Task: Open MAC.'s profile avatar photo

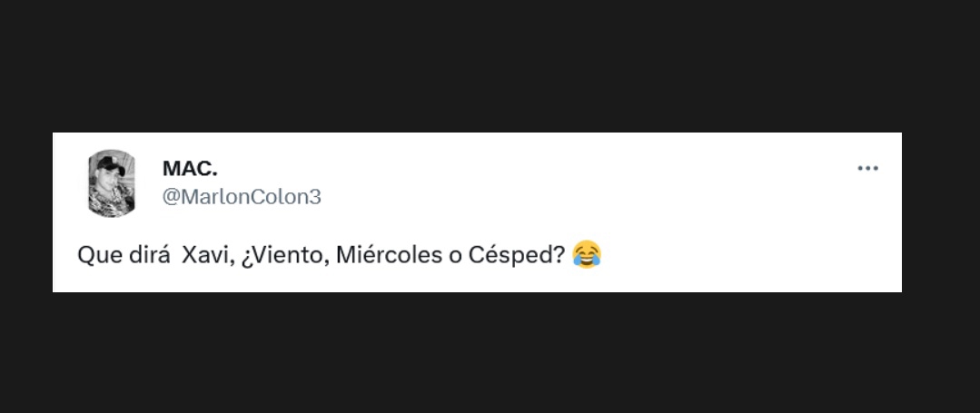Action: (111, 182)
